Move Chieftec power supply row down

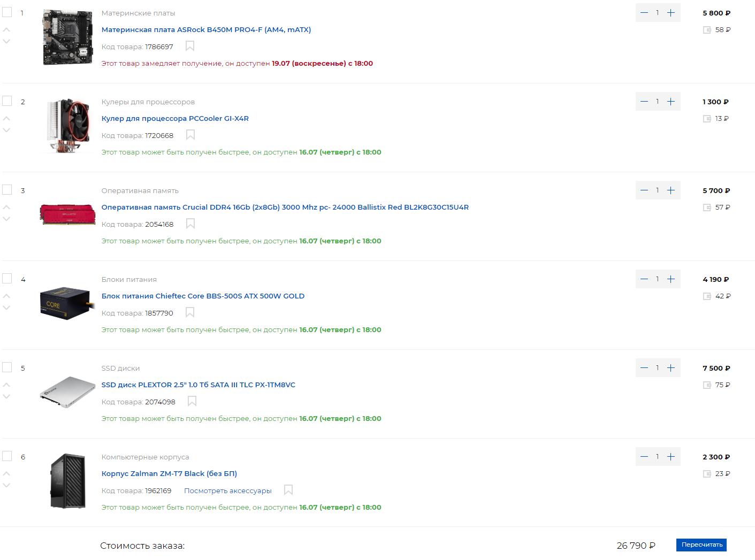click(x=6, y=308)
